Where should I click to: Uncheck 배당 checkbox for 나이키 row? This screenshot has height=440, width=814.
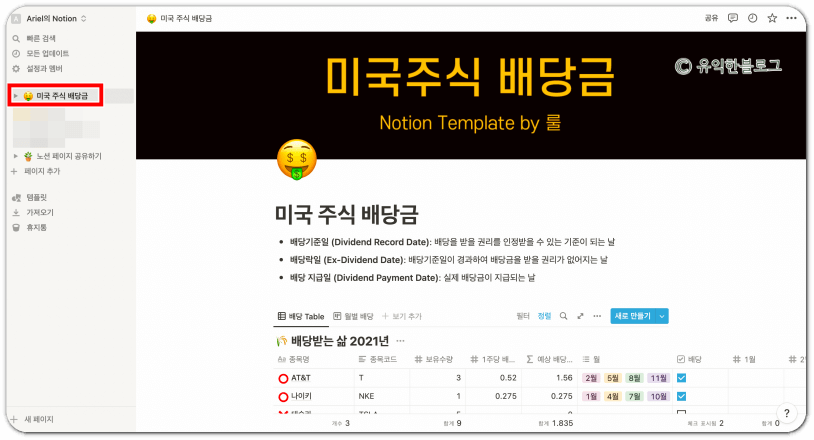click(682, 396)
